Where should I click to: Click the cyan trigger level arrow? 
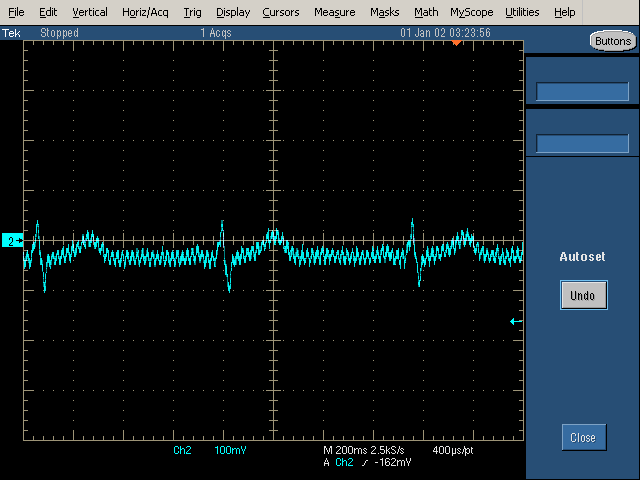(516, 322)
